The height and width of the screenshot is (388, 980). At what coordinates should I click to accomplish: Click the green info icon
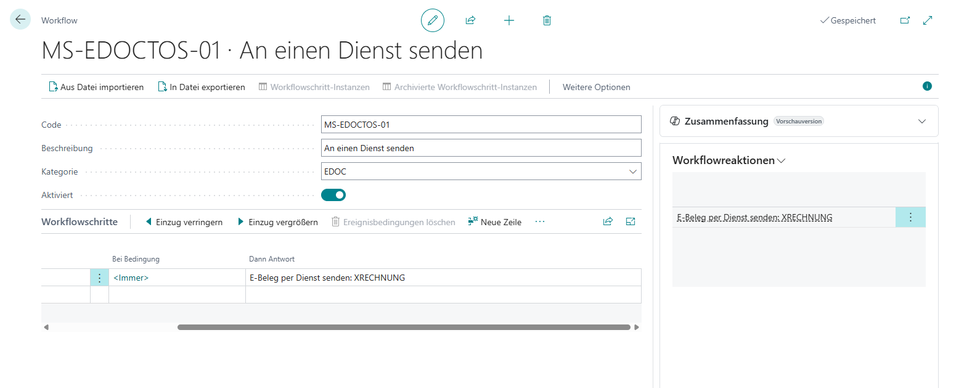tap(927, 86)
